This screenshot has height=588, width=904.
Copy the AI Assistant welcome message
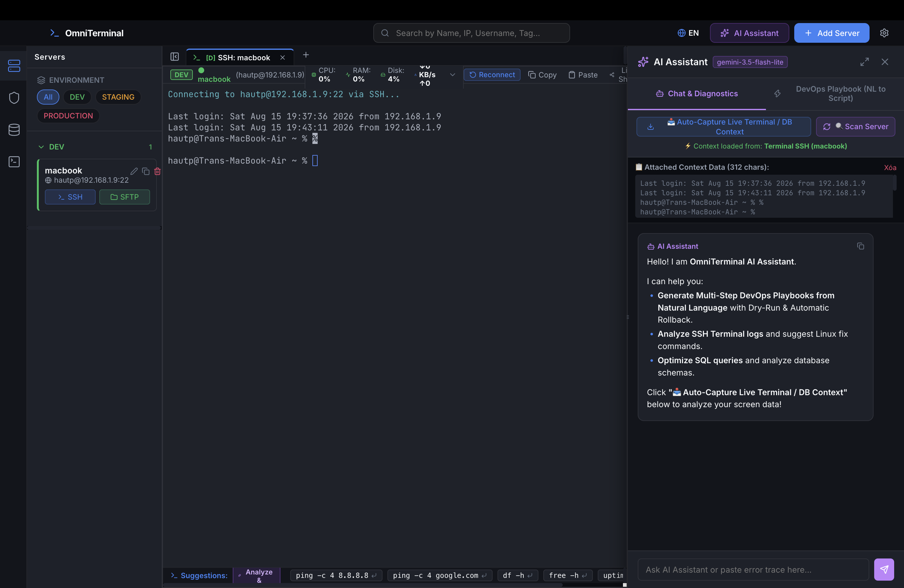(860, 246)
